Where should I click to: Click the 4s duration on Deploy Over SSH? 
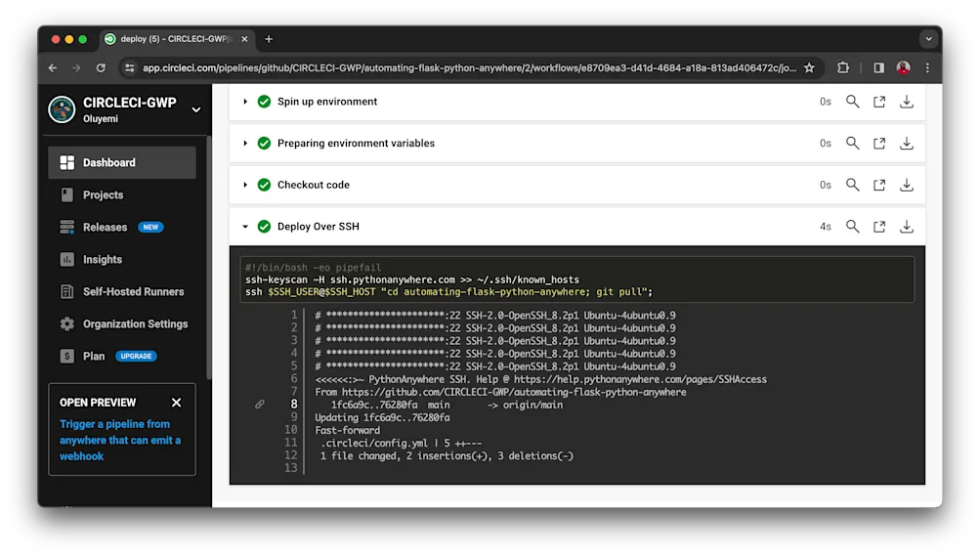(825, 227)
